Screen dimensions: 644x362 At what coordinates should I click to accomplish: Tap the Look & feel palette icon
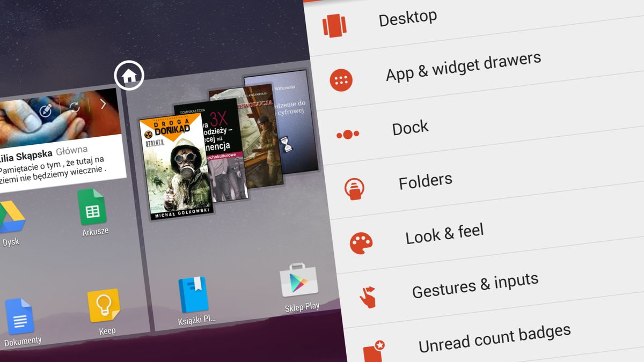pos(361,243)
